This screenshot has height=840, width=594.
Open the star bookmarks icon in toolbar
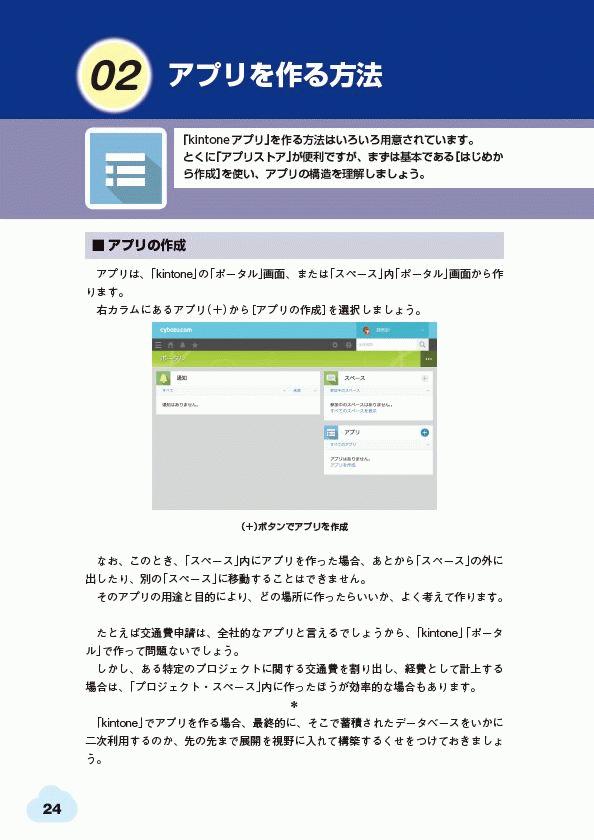coord(195,345)
